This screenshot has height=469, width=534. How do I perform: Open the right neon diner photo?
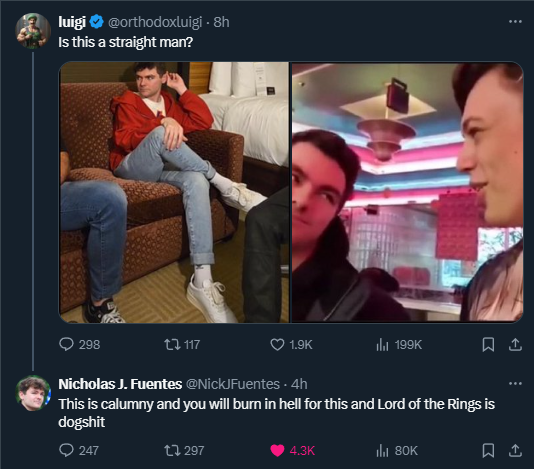click(x=407, y=192)
